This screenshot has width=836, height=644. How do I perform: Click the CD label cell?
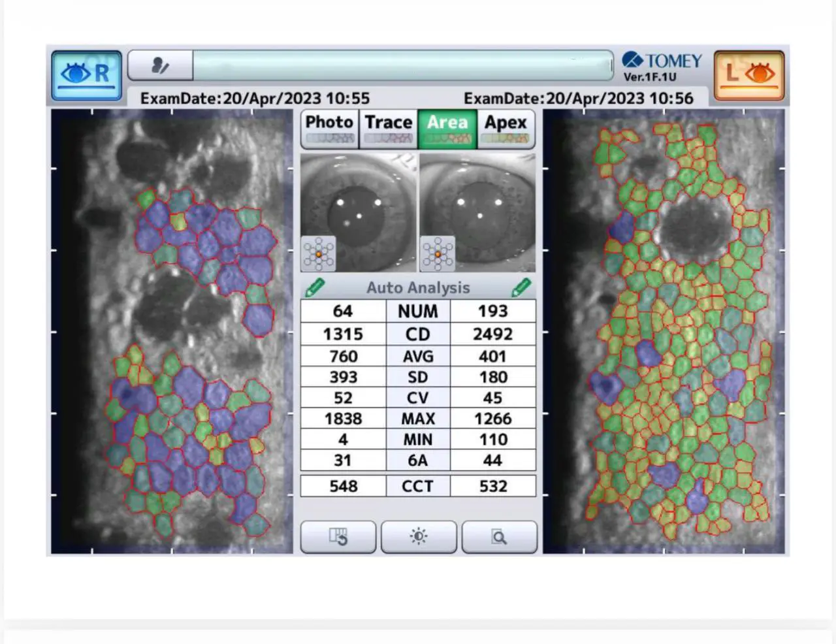click(x=418, y=334)
